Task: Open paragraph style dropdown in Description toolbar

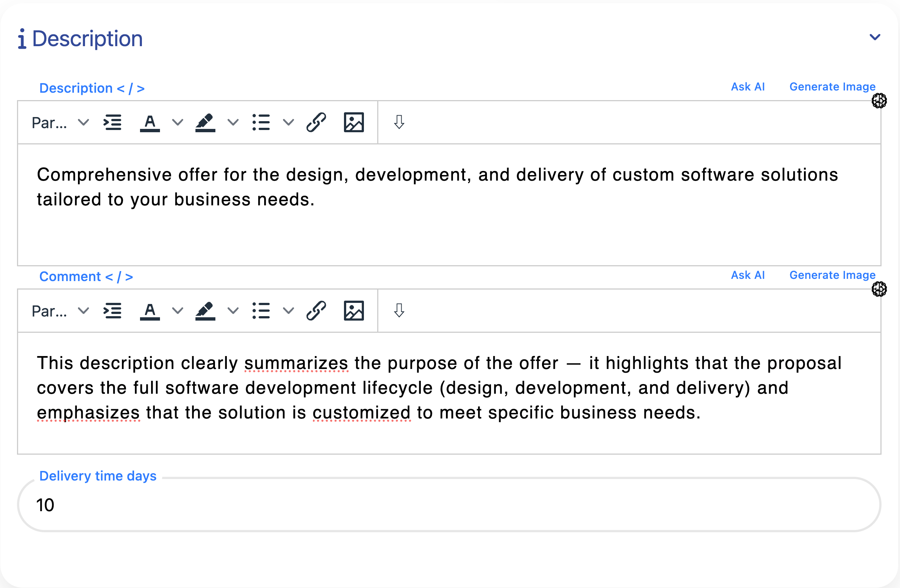Action: coord(61,122)
